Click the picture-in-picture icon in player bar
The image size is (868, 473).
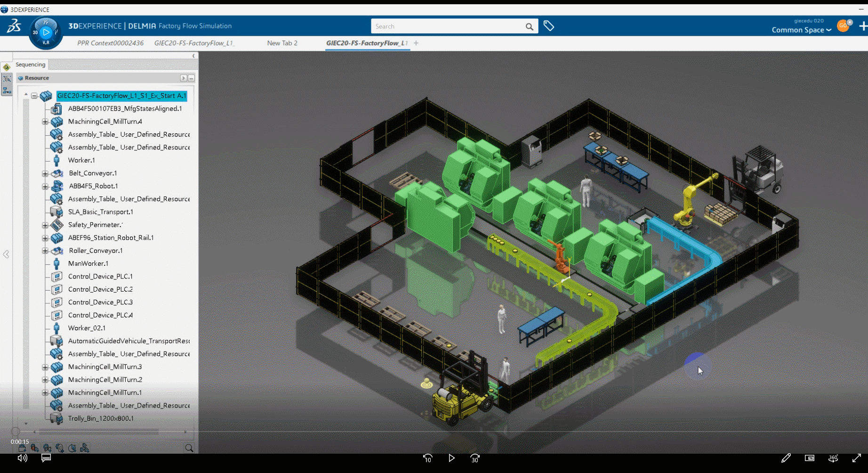coord(810,458)
